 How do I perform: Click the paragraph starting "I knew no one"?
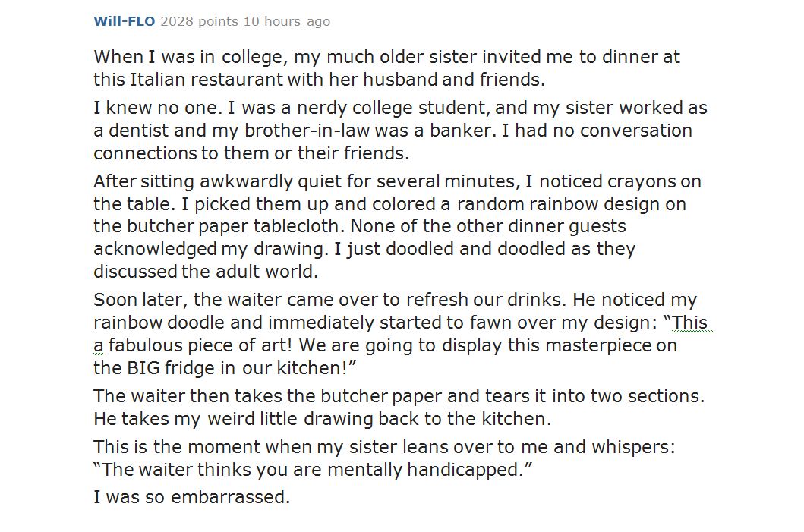[400, 130]
